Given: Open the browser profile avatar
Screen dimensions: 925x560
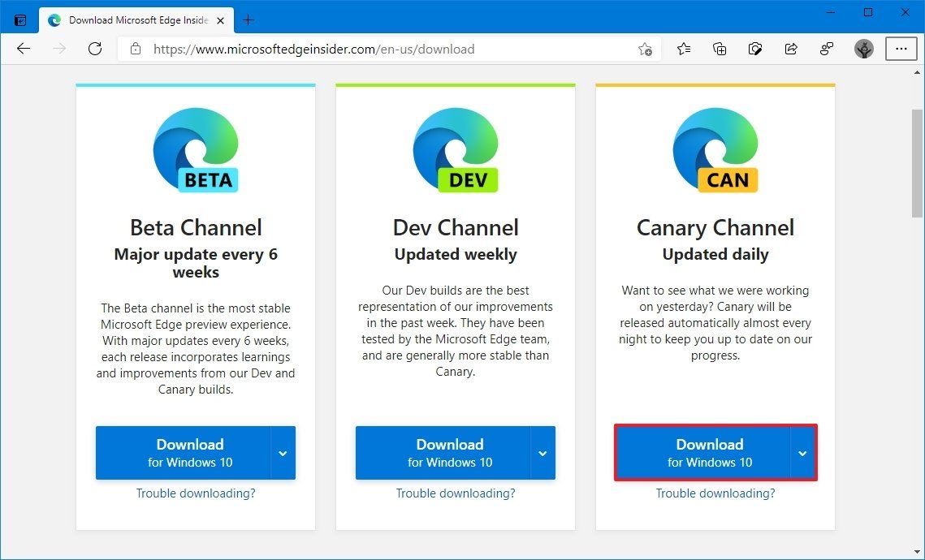Looking at the screenshot, I should coord(863,49).
